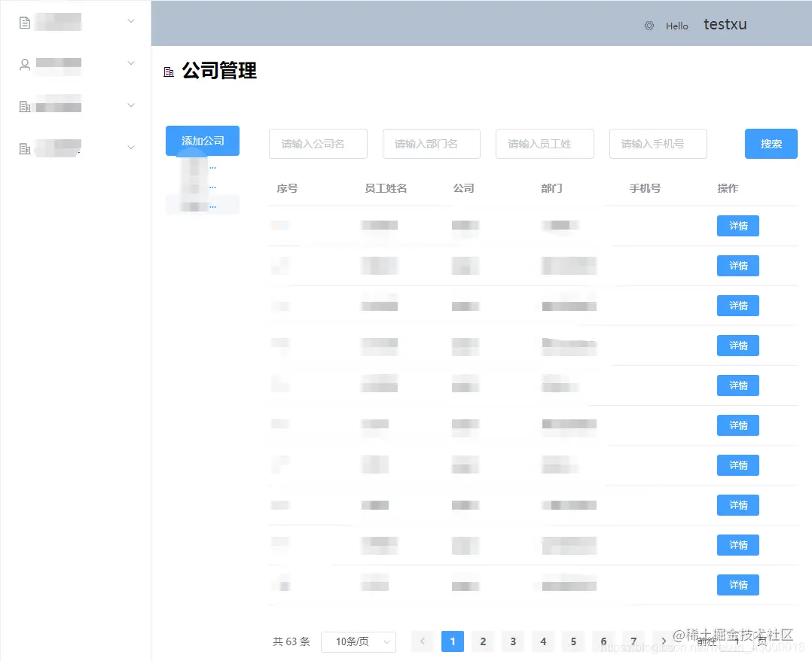Open 详情 for the first table row
Image resolution: width=812 pixels, height=661 pixels.
(737, 226)
